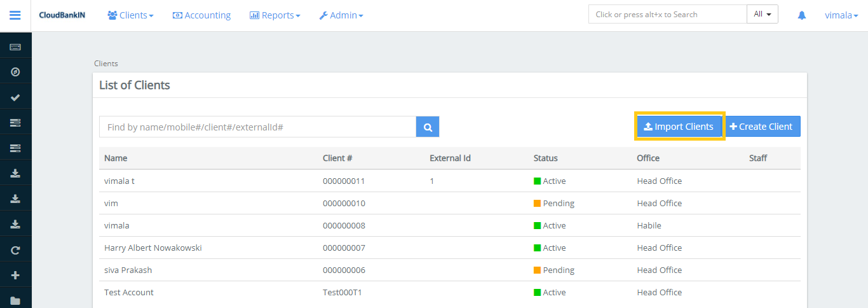This screenshot has width=868, height=308.
Task: Expand the Clients dropdown menu
Action: (130, 15)
